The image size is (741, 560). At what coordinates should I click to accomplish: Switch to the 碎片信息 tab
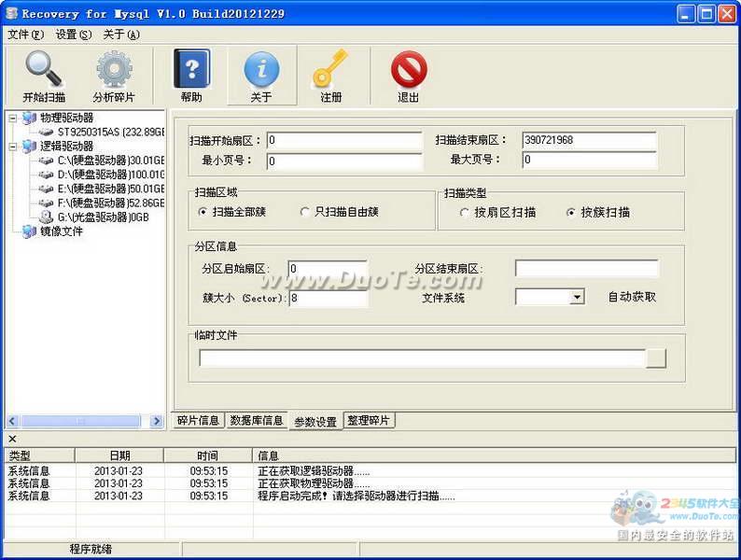tap(198, 420)
